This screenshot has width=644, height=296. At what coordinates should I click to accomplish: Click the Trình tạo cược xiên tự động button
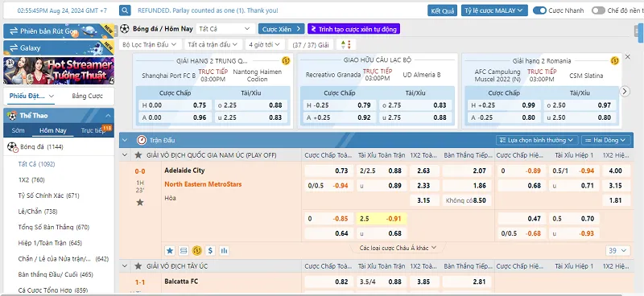(353, 29)
